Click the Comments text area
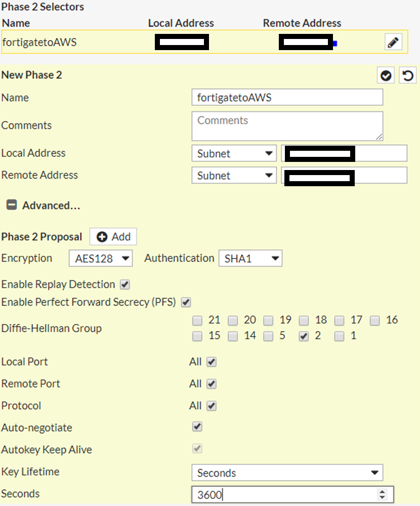 click(x=287, y=125)
